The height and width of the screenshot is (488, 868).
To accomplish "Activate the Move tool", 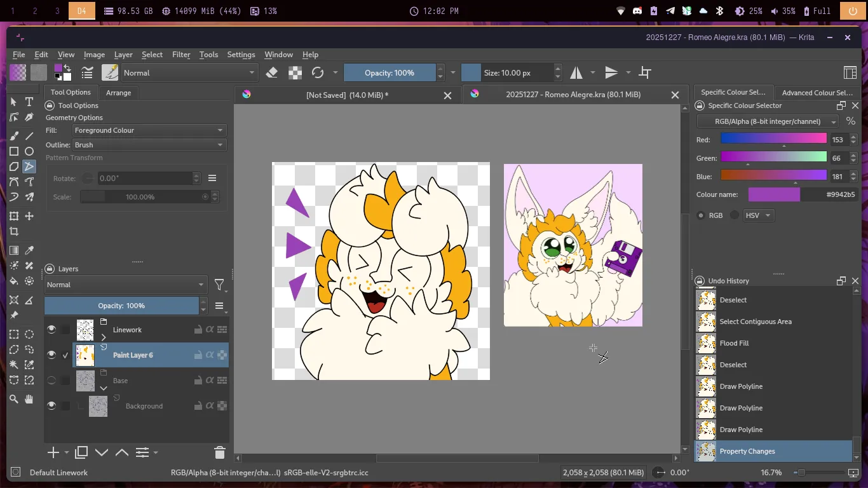I will (x=29, y=216).
